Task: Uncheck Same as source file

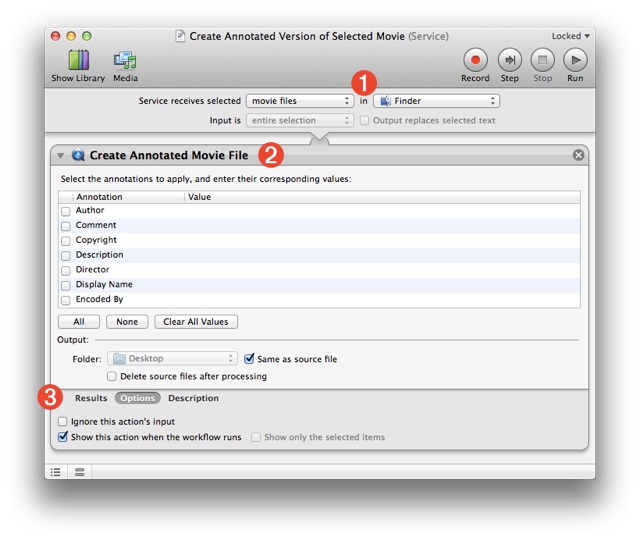Action: pyautogui.click(x=250, y=359)
